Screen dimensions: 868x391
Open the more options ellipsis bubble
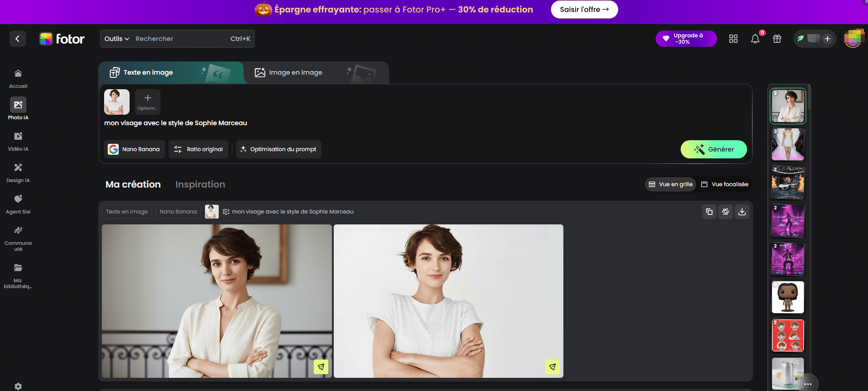pos(808,384)
